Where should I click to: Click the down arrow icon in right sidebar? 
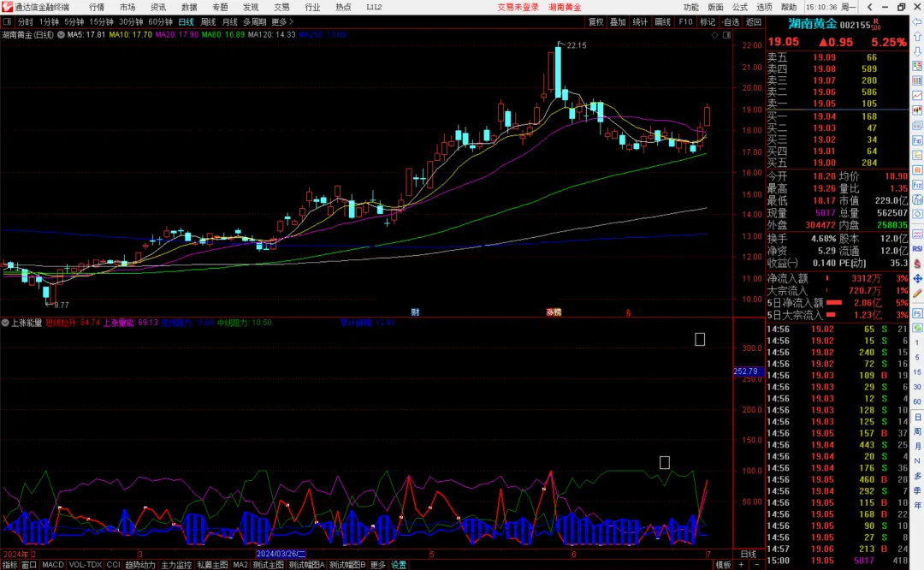click(917, 51)
